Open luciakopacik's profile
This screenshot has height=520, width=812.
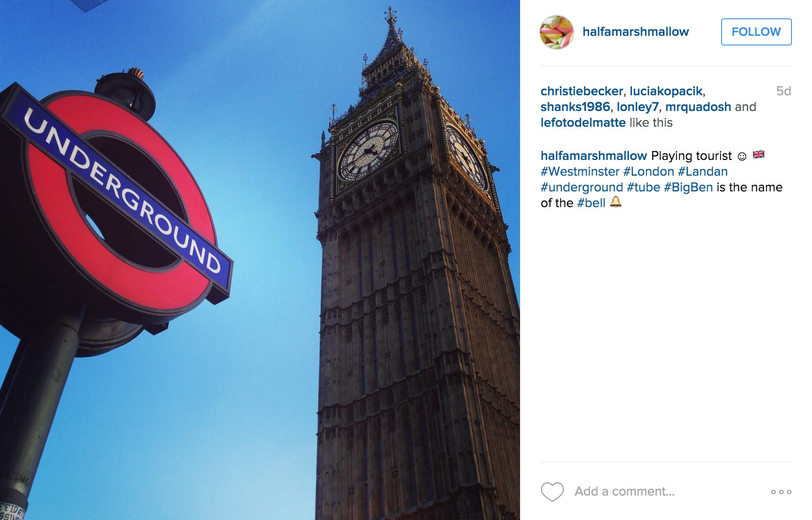(x=666, y=91)
